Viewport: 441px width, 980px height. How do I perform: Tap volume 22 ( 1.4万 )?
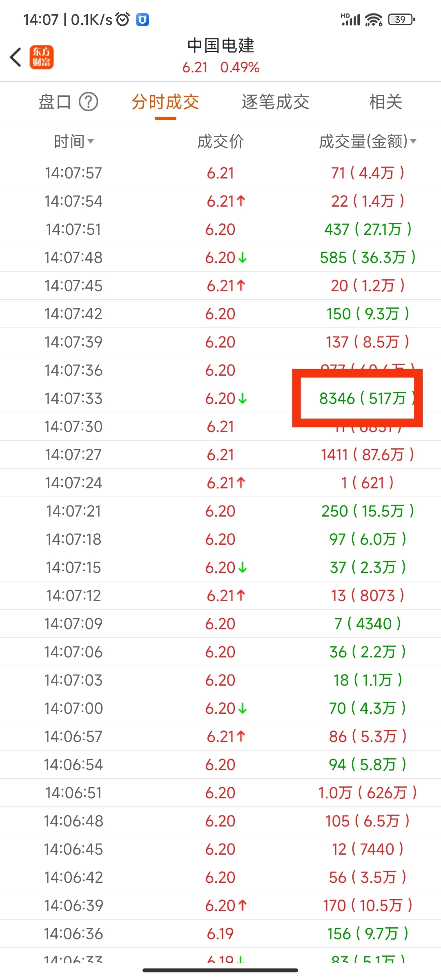click(367, 201)
